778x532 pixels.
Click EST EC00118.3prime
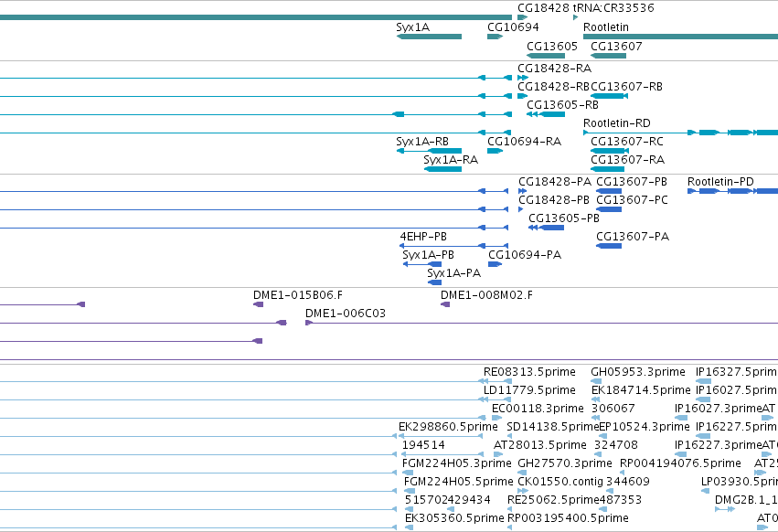(538, 409)
